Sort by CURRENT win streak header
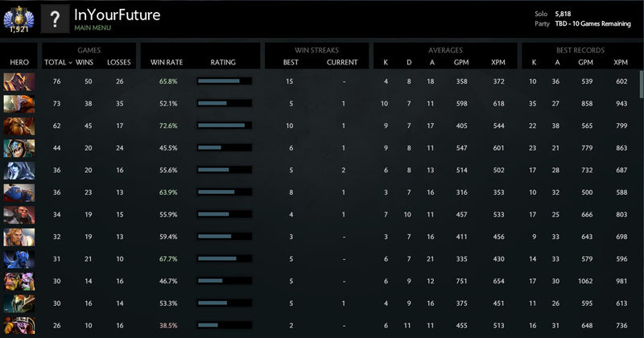Image resolution: width=644 pixels, height=338 pixels. [x=343, y=62]
